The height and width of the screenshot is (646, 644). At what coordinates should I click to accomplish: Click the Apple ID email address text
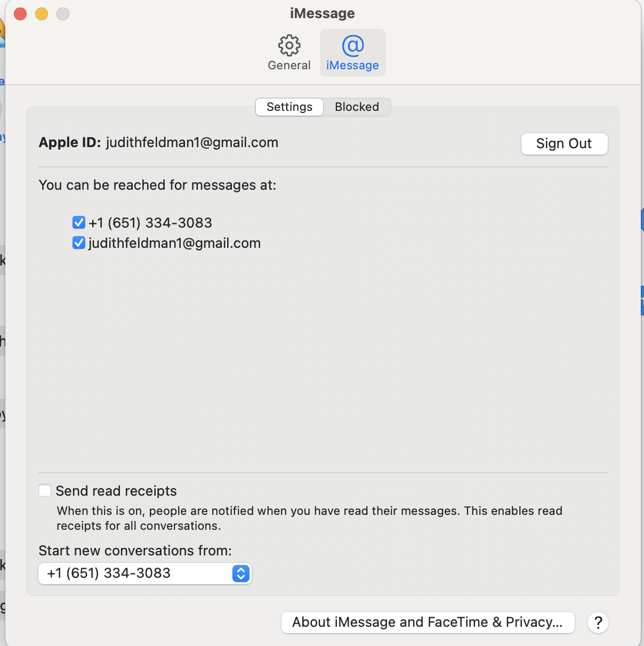click(192, 142)
